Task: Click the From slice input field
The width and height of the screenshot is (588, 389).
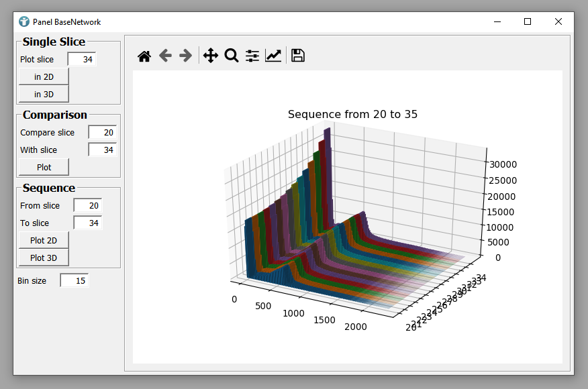Action: tap(87, 206)
